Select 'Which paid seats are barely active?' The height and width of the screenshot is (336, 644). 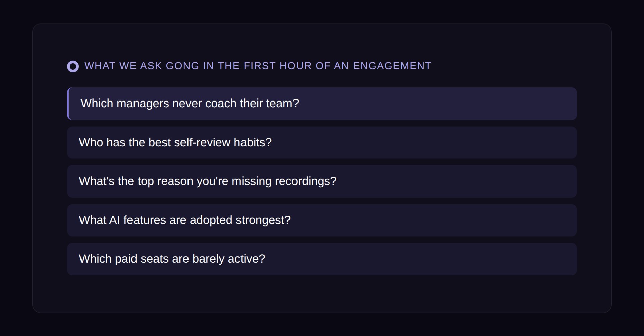172,259
